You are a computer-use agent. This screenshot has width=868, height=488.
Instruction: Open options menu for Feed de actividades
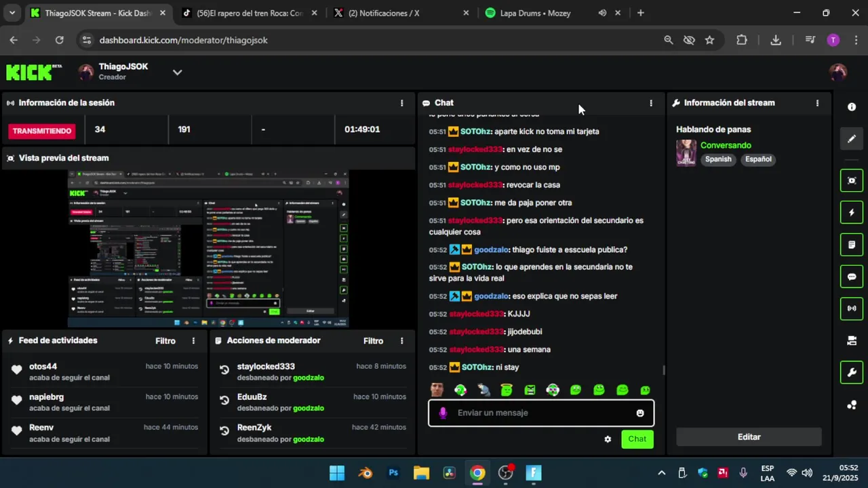pos(193,341)
